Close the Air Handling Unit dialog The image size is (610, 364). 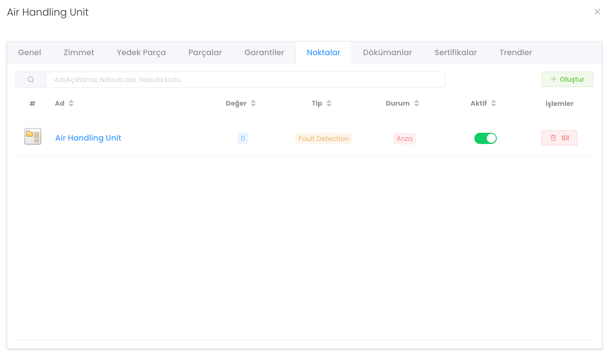point(597,12)
